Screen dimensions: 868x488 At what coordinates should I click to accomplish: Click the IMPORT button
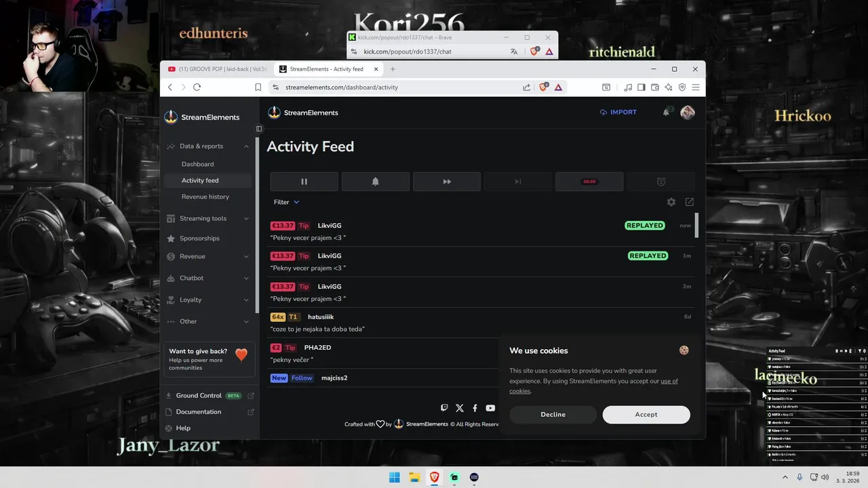pos(618,113)
